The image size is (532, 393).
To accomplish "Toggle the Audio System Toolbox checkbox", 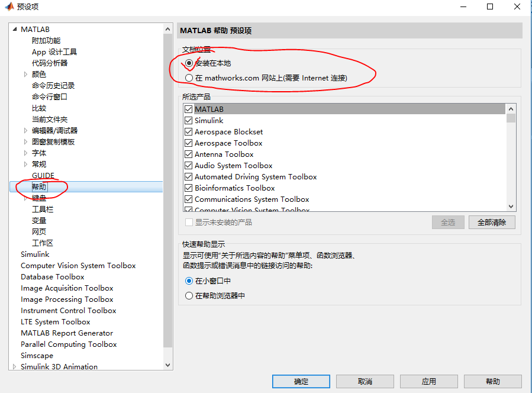I will coord(189,166).
